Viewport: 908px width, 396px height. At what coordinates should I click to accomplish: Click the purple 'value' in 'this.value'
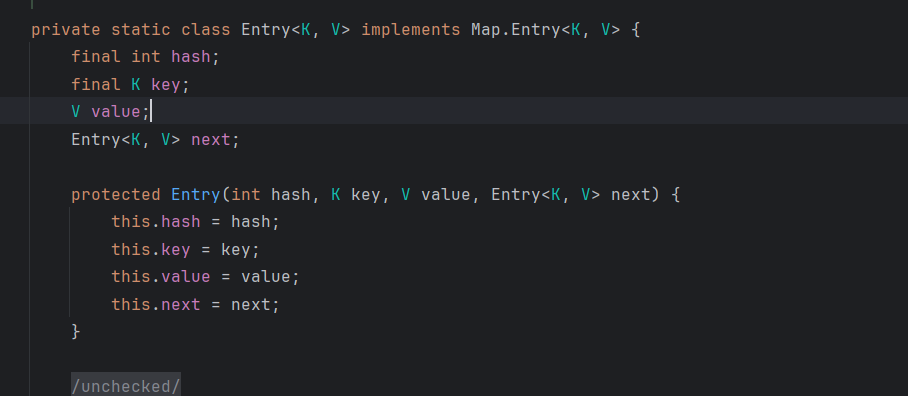[185, 277]
